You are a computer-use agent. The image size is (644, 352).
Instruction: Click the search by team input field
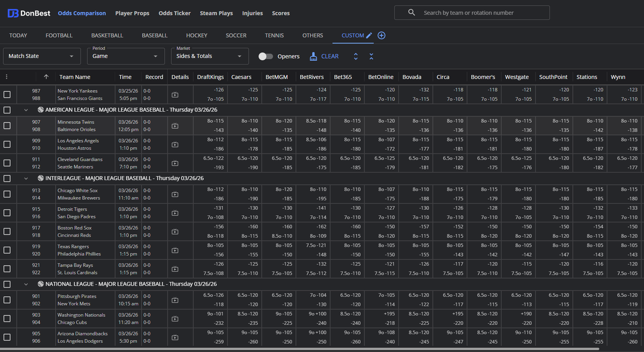472,12
